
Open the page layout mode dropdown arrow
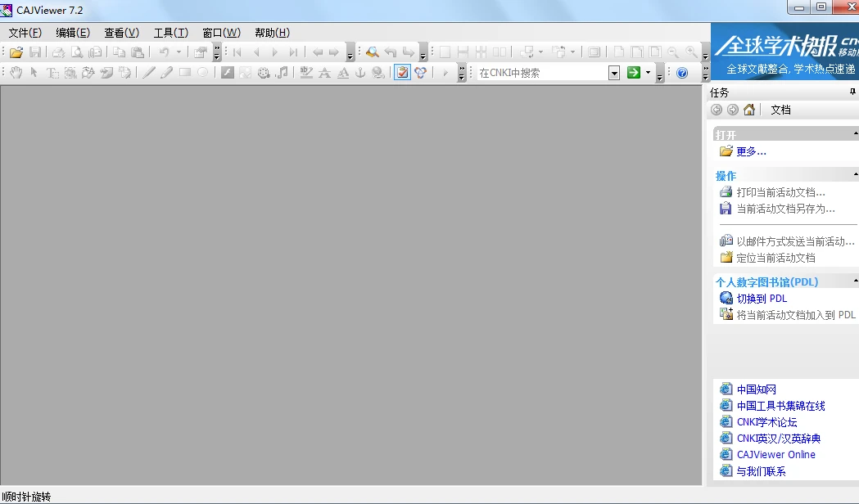click(540, 52)
